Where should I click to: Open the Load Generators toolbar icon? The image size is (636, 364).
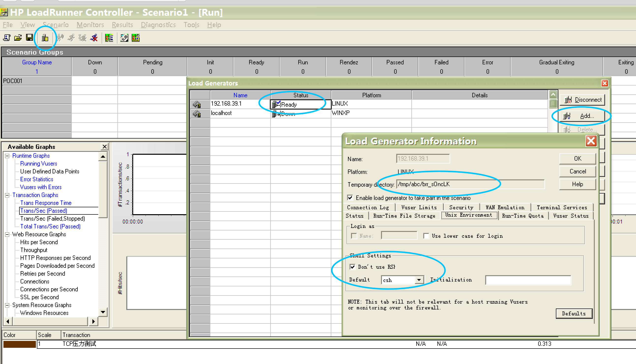[x=45, y=38]
